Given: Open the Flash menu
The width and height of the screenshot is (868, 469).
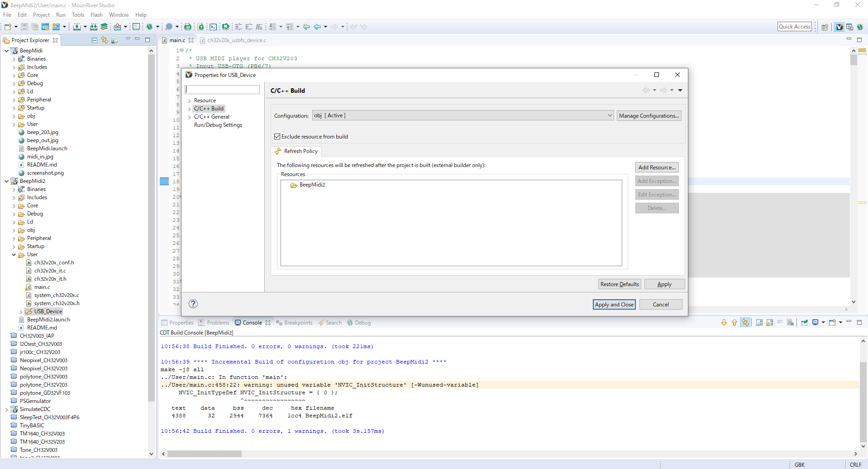Looking at the screenshot, I should [96, 15].
